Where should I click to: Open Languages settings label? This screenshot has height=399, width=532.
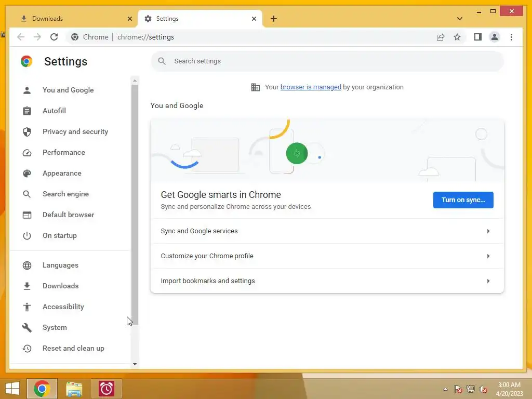point(60,265)
